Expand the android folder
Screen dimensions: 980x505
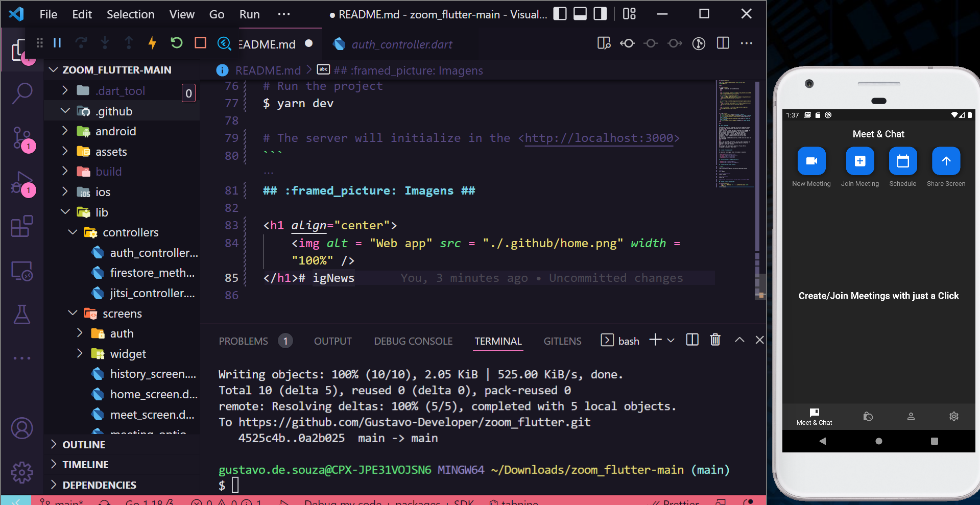coord(122,131)
